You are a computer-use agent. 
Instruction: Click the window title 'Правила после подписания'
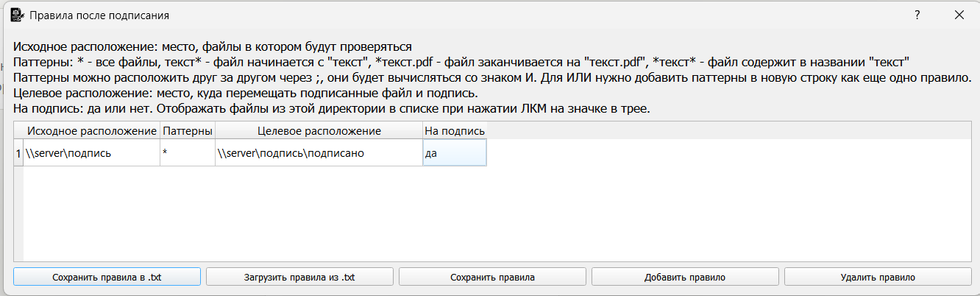click(99, 15)
